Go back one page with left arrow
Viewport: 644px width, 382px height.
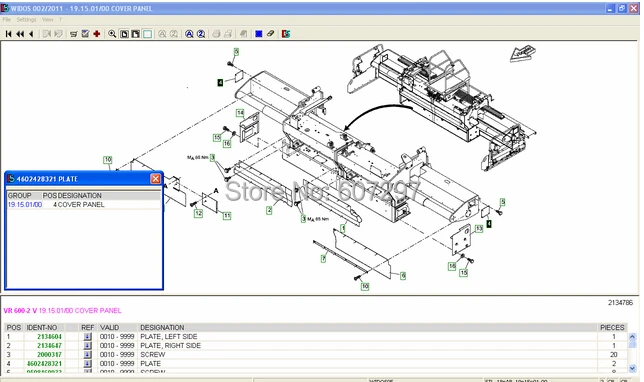[x=31, y=34]
